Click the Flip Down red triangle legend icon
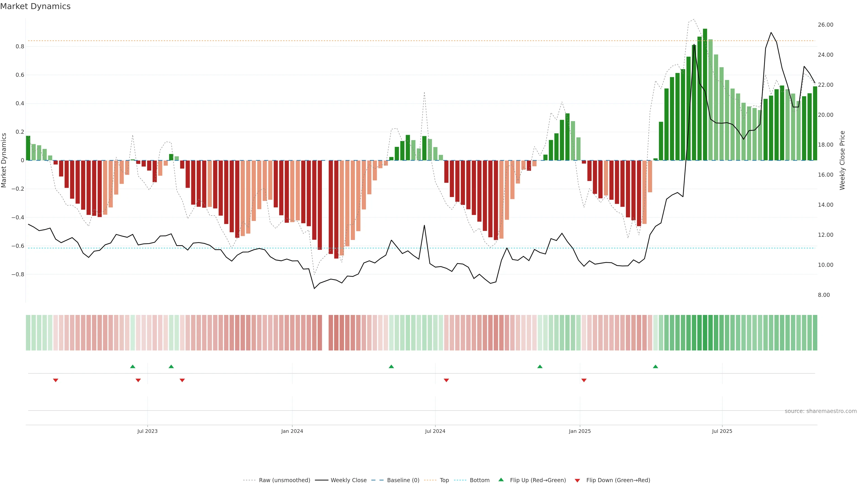 (x=577, y=480)
